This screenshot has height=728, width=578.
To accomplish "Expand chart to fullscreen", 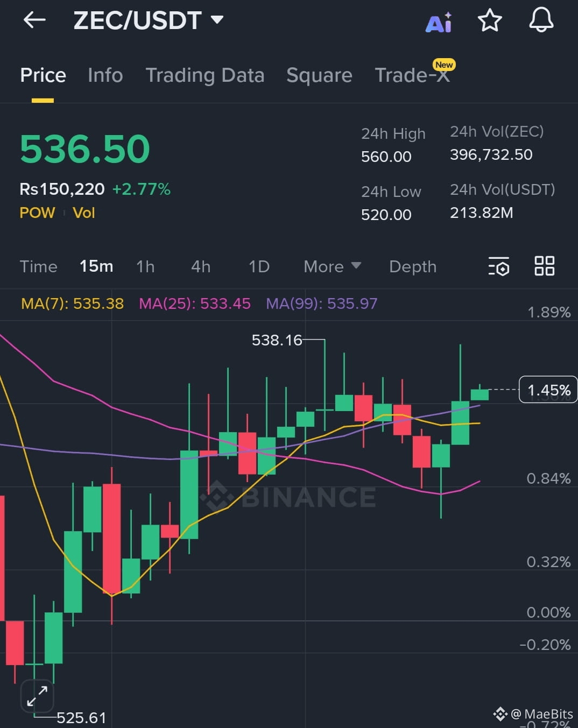I will pos(37,696).
